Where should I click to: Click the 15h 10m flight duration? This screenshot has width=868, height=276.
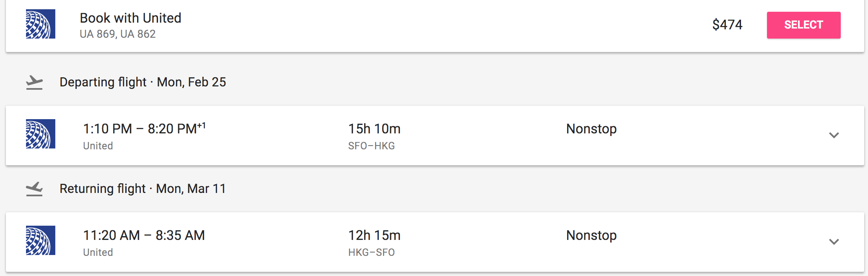click(374, 129)
